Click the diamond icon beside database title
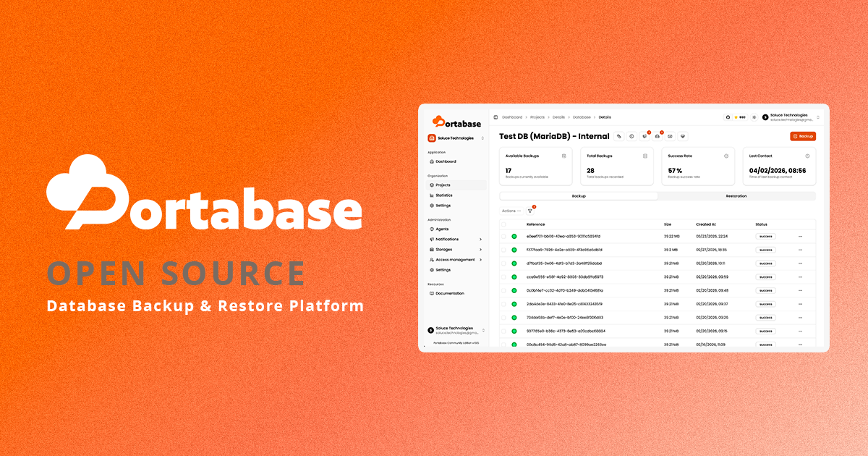Viewport: 868px width, 456px height. pos(682,136)
